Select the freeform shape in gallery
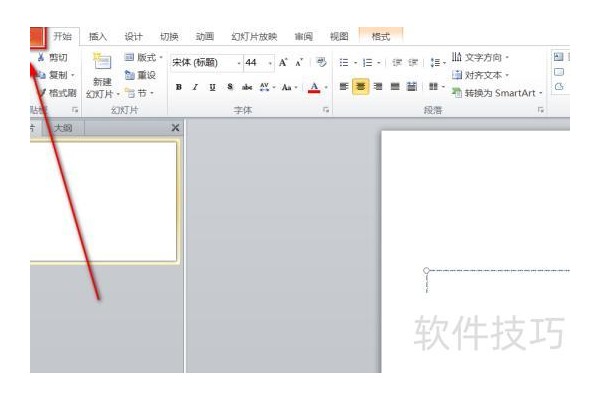Screen dimensions: 600x400 point(559,87)
